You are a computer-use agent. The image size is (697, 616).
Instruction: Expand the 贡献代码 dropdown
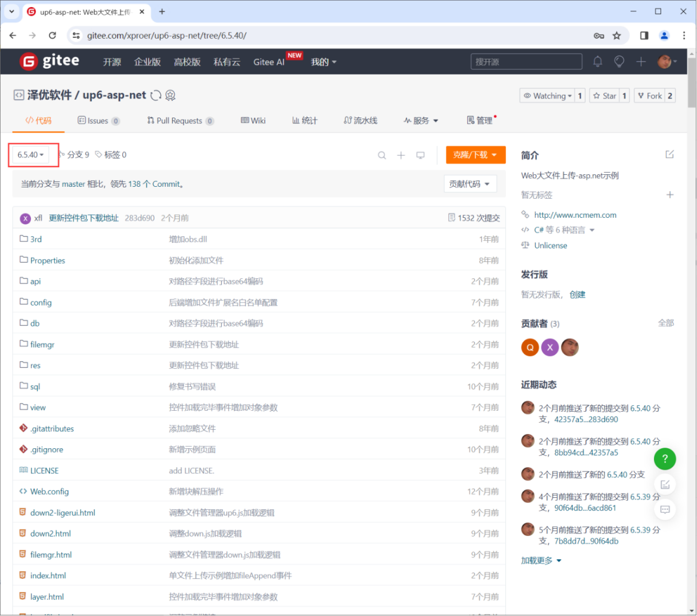[470, 183]
